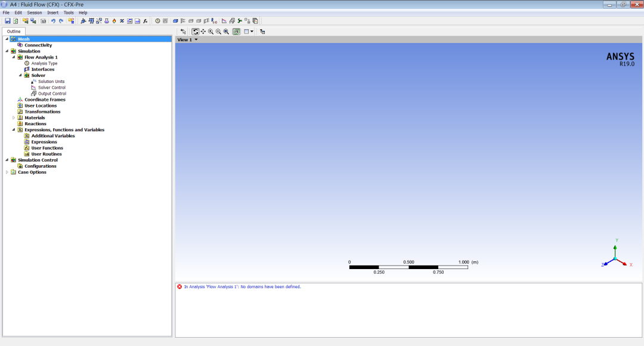This screenshot has height=346, width=644.
Task: Click the Additional Variable toolbar icon
Action: click(x=122, y=21)
